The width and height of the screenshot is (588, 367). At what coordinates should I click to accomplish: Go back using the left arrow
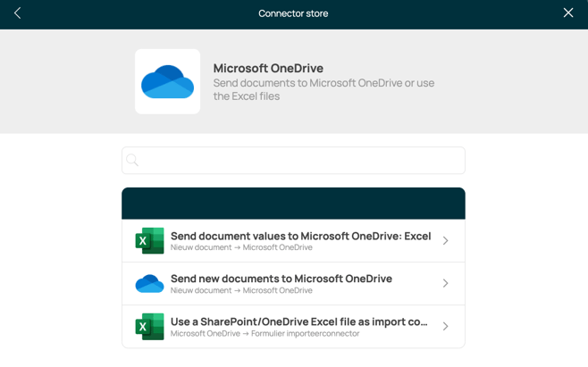click(17, 13)
